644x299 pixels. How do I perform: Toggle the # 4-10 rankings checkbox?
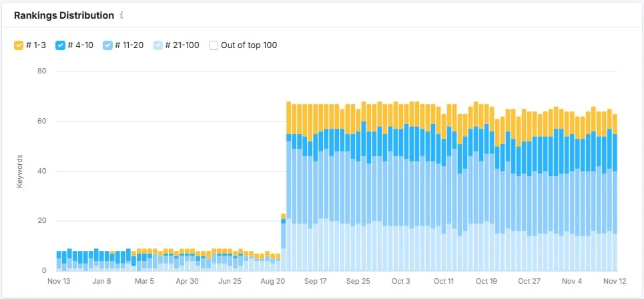(60, 45)
